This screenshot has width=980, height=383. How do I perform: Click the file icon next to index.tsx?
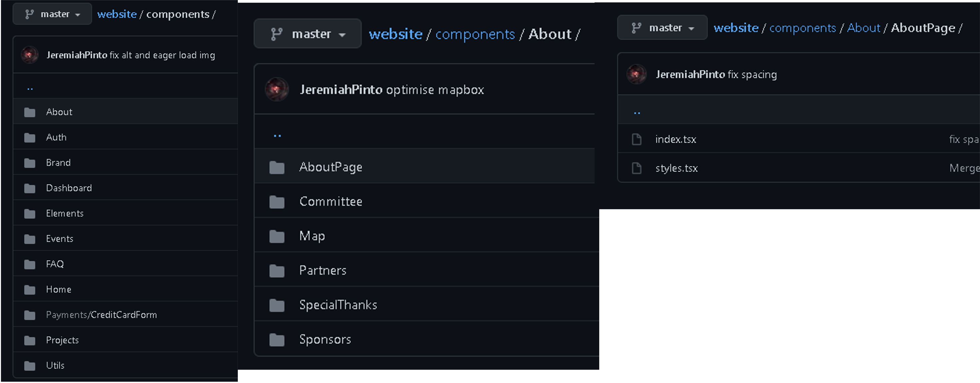coord(636,139)
